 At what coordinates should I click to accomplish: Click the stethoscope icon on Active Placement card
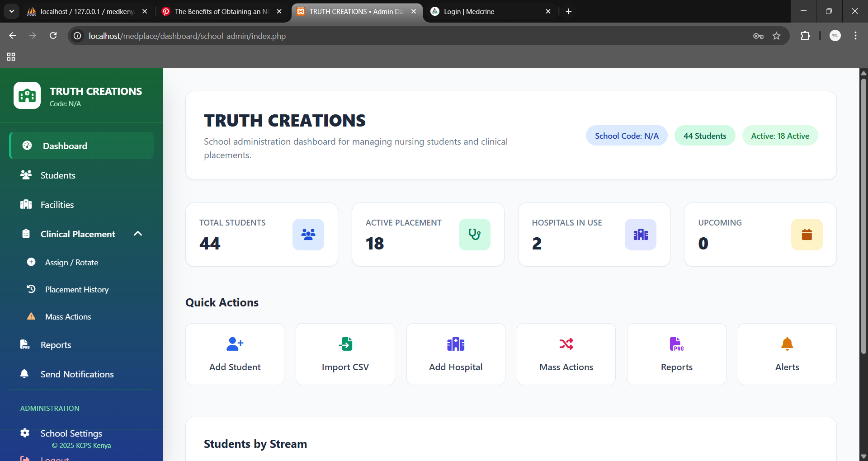474,234
